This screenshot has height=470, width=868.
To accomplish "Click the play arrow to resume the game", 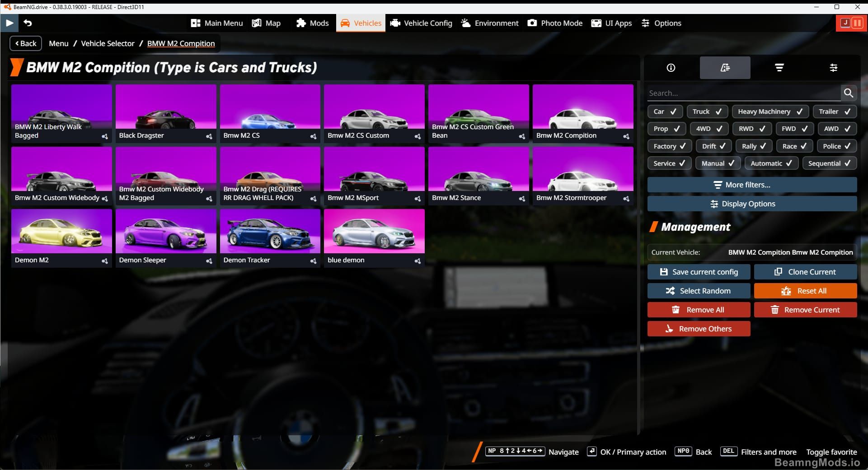I will (9, 23).
